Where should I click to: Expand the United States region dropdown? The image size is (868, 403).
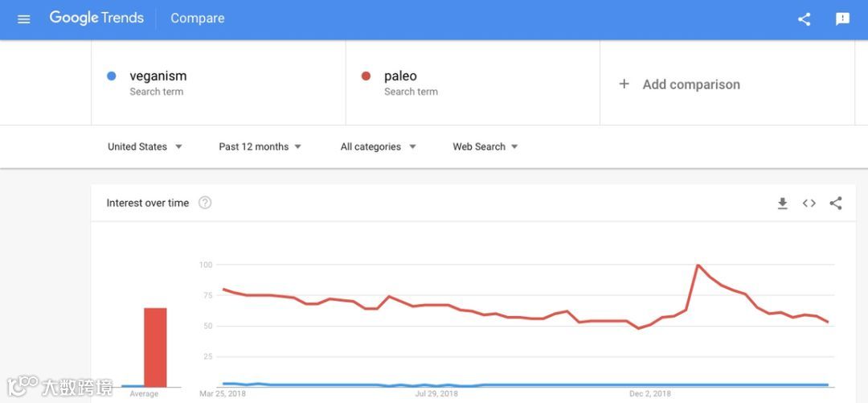pyautogui.click(x=145, y=146)
